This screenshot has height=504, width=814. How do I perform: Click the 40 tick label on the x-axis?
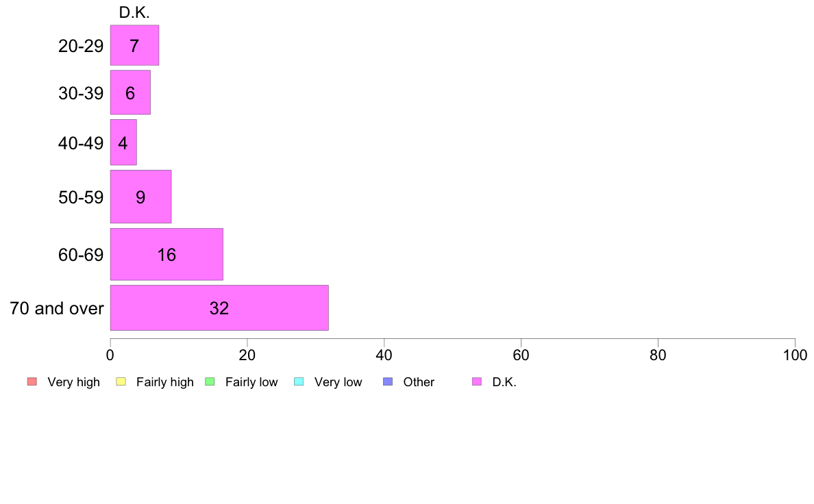pos(384,355)
